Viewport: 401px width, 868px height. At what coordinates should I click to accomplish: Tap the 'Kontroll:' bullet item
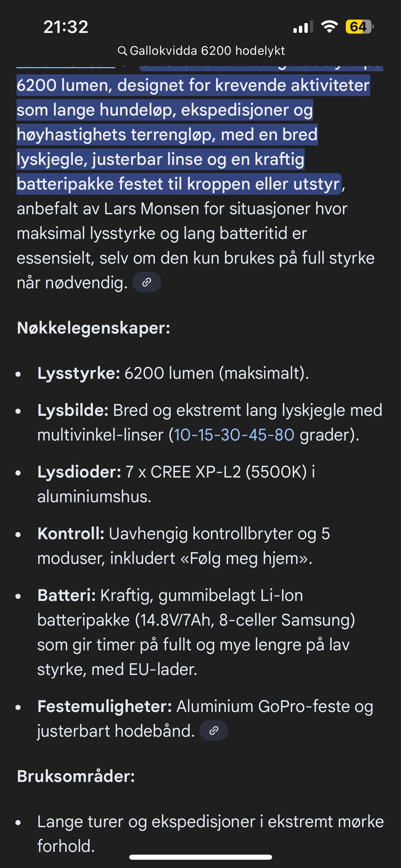(x=184, y=546)
